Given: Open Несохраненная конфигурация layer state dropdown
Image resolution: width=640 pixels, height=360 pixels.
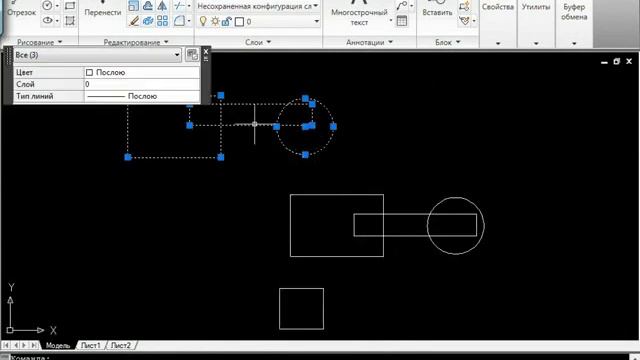Looking at the screenshot, I should click(x=316, y=6).
